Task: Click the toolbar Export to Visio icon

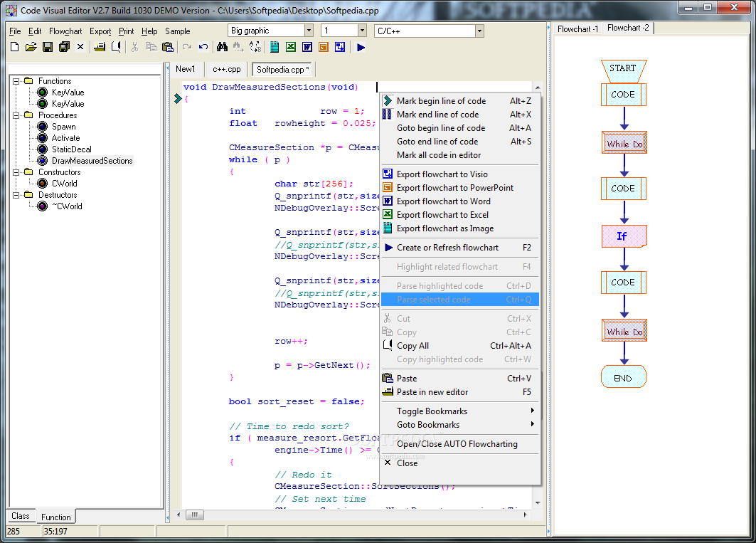Action: (340, 47)
